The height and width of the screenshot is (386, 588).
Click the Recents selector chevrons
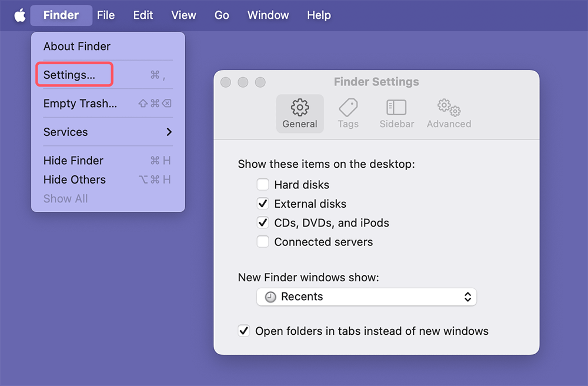[x=467, y=297]
